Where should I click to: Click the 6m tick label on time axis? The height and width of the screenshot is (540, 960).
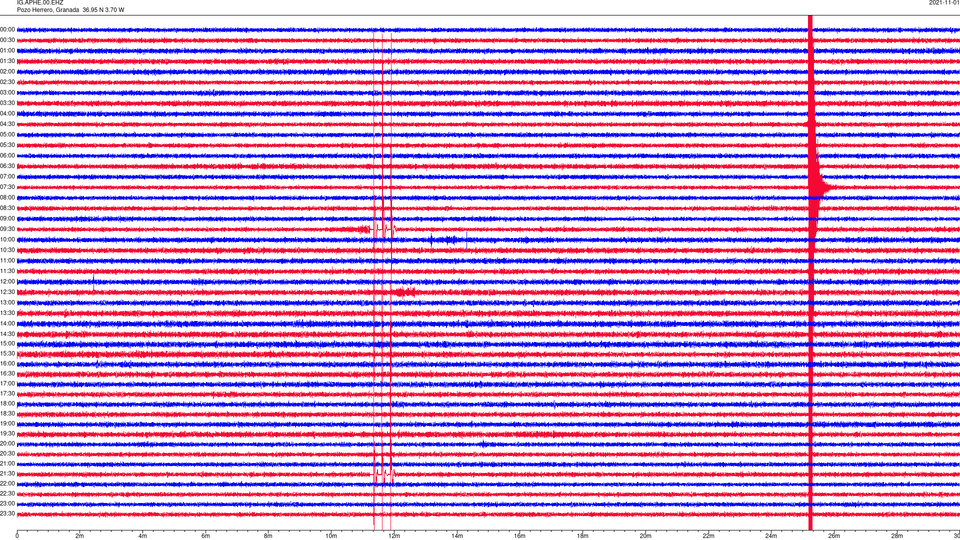pos(206,536)
